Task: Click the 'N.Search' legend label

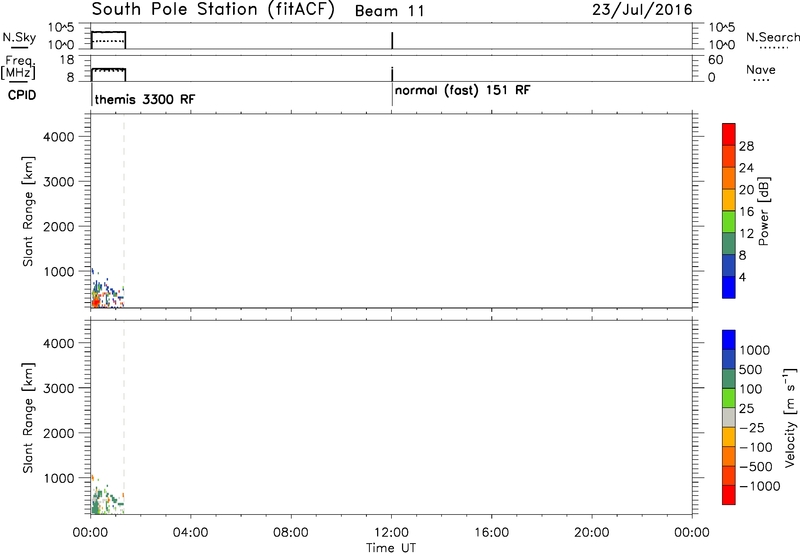Action: coord(773,37)
